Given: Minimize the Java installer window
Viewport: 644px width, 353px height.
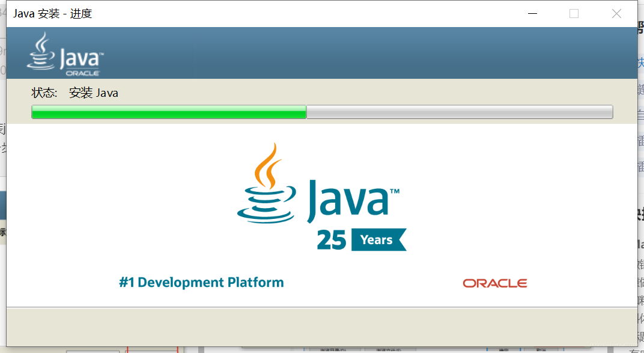Looking at the screenshot, I should (533, 14).
